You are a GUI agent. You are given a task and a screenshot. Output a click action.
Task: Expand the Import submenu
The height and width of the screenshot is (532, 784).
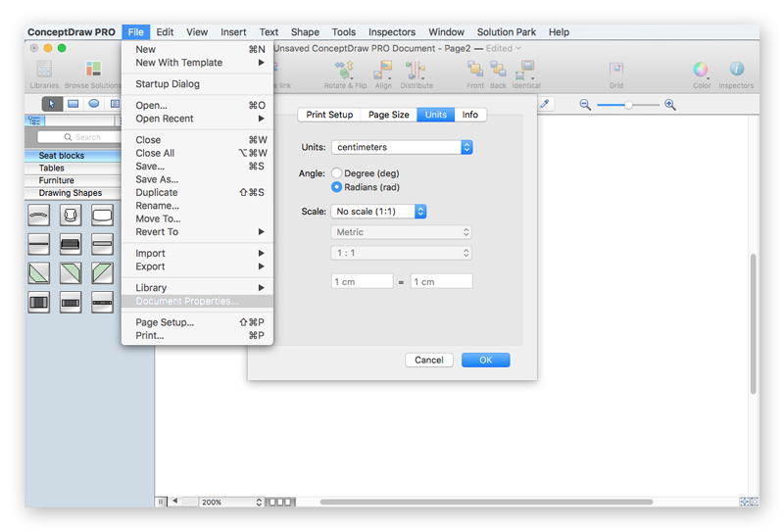click(198, 254)
